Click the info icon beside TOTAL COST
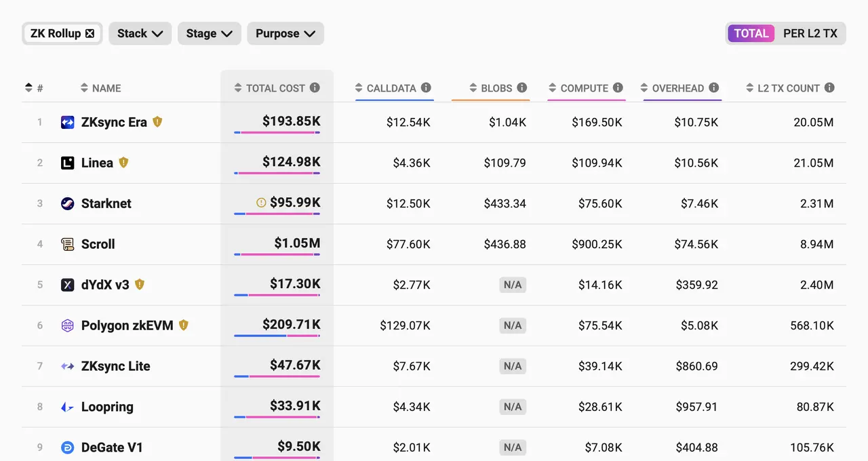 [315, 87]
